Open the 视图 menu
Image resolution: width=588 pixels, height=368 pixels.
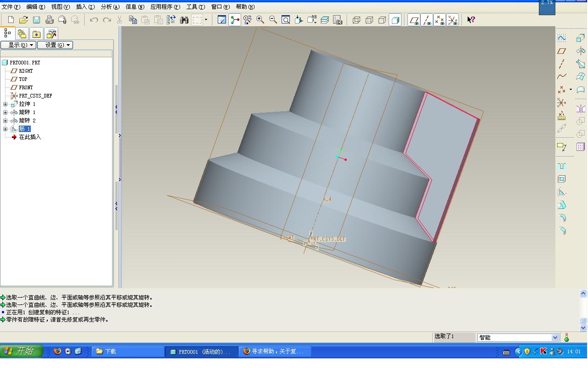coord(61,7)
